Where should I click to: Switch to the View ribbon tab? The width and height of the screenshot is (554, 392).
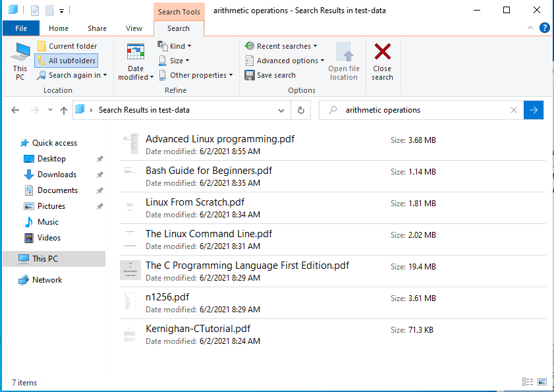[x=134, y=28]
